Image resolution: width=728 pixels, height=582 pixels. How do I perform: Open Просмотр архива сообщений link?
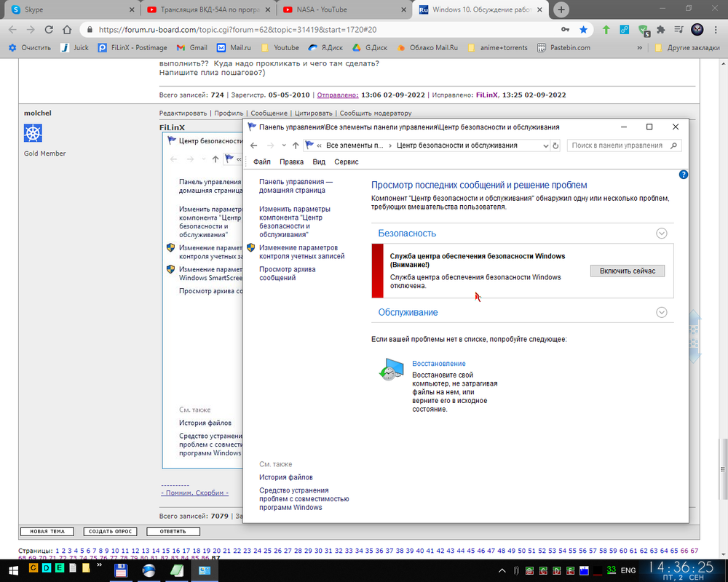(x=287, y=274)
